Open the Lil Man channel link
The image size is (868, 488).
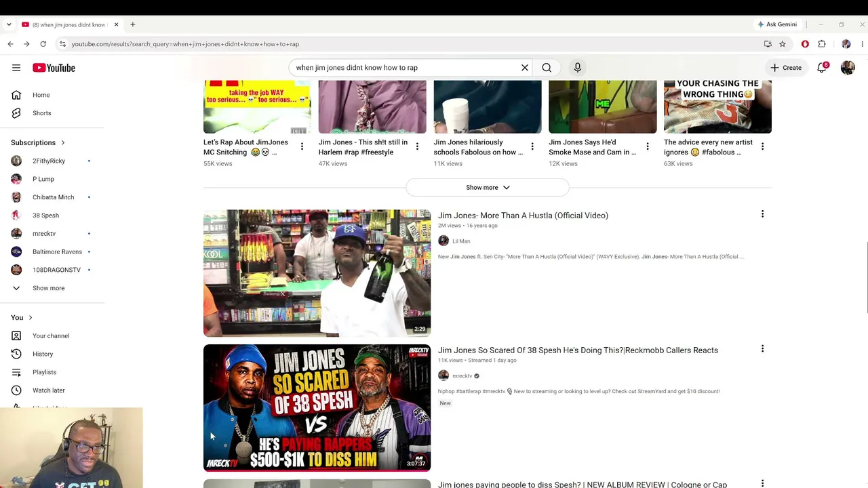(x=461, y=241)
